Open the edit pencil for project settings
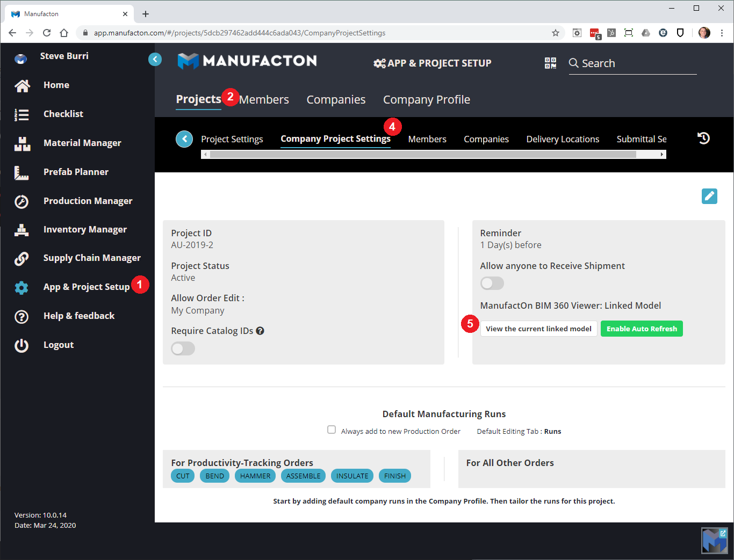 [709, 196]
